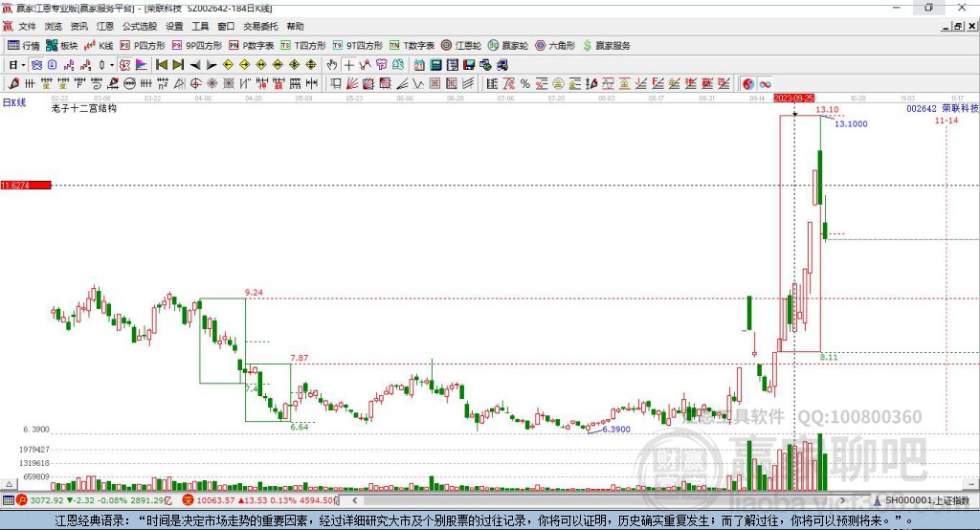
Task: Open the 9P四方形 tool
Action: 197,46
